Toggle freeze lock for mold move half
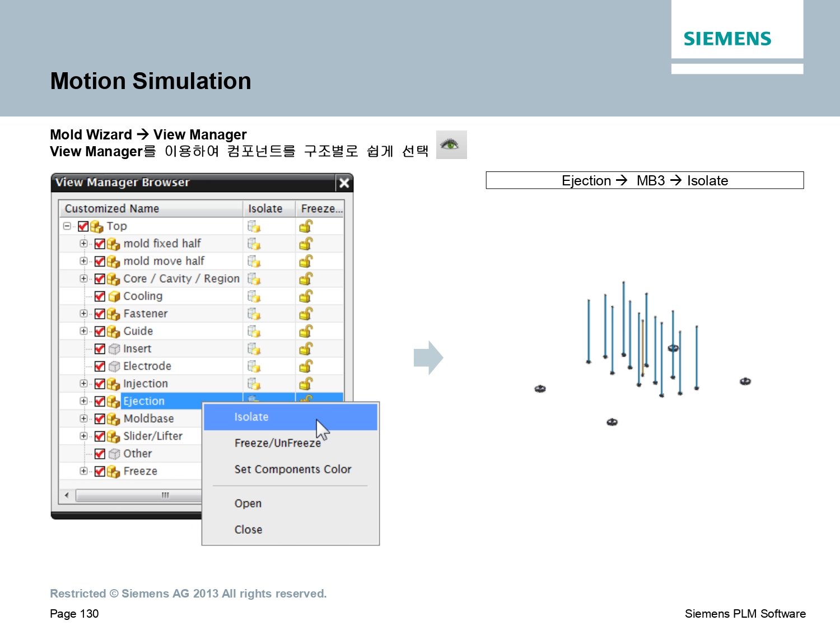The height and width of the screenshot is (630, 840). 306,261
